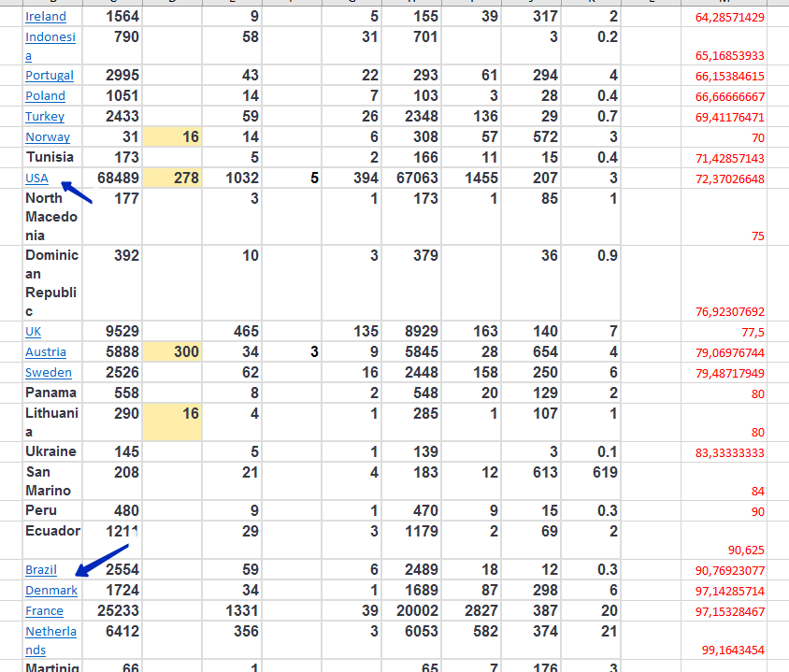The width and height of the screenshot is (789, 672).
Task: Open the Austria link
Action: (x=46, y=352)
